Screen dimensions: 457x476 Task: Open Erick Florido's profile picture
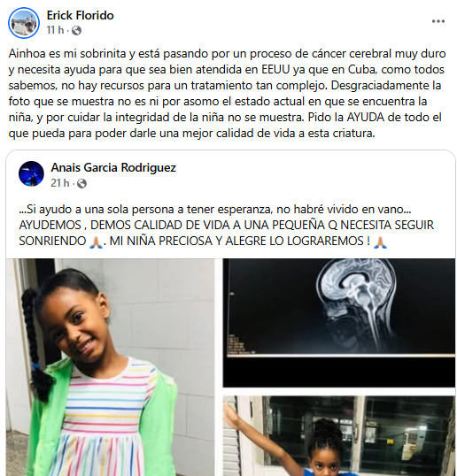(24, 23)
